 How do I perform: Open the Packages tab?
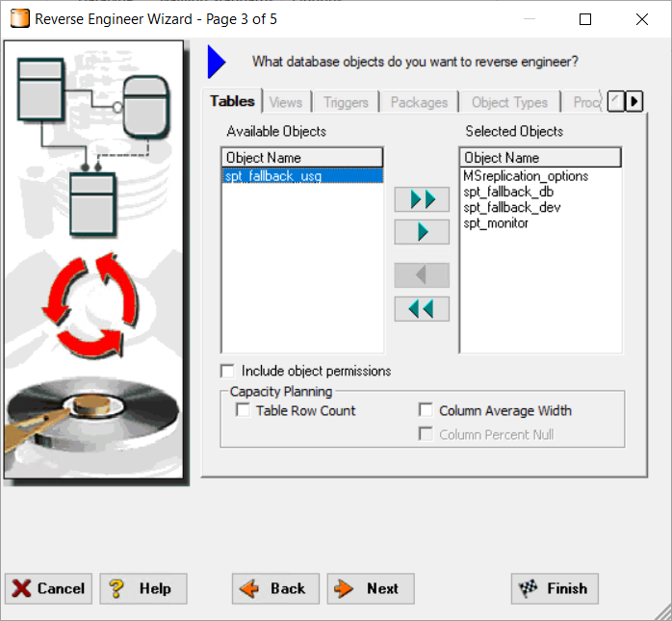[419, 102]
